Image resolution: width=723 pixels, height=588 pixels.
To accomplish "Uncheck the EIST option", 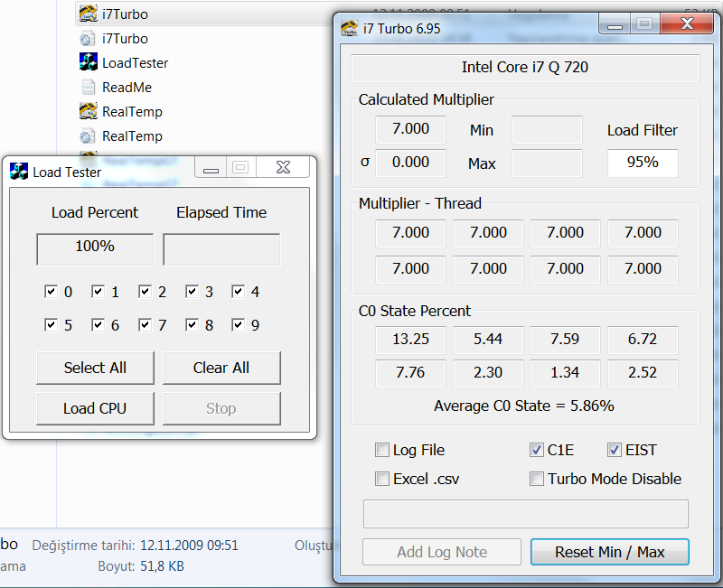I will coord(615,450).
